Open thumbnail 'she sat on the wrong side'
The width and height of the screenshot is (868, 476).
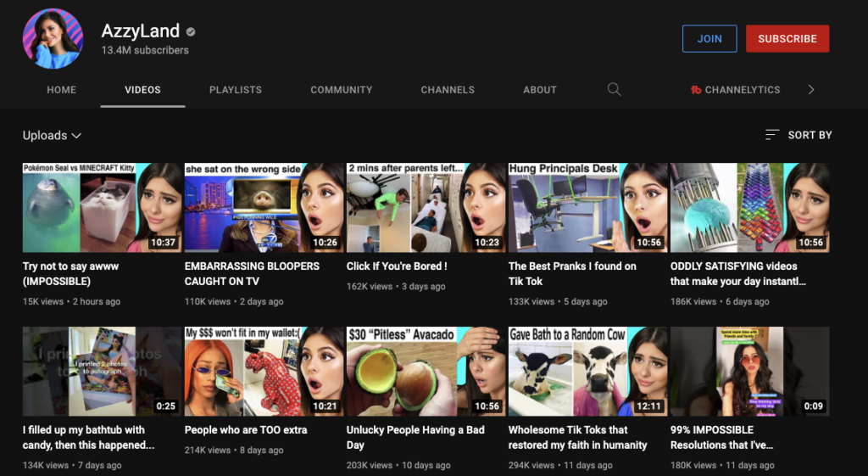(x=264, y=208)
